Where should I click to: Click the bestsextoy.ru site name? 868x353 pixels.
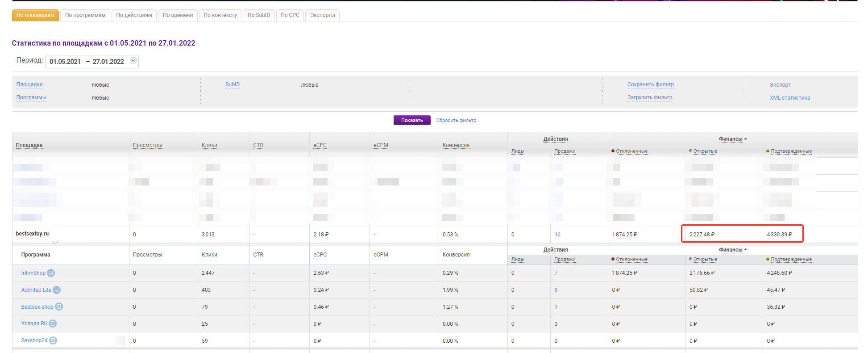pyautogui.click(x=32, y=234)
